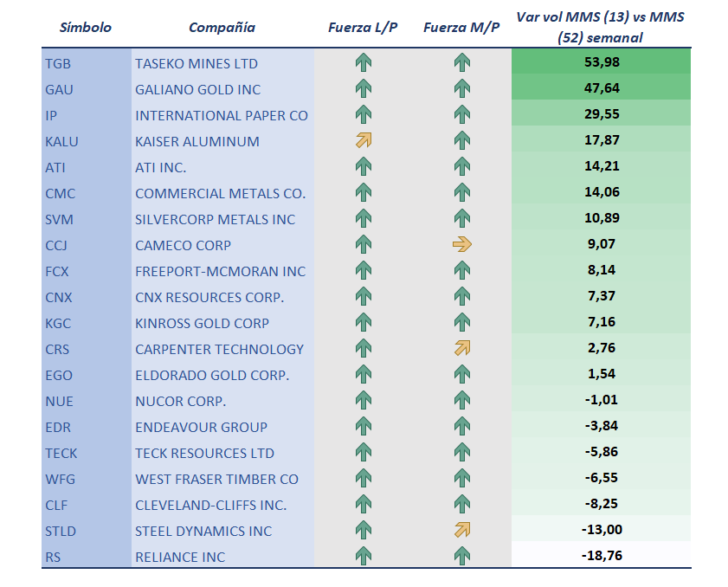Click Fuerza L/P arrow for Cleveland-Cliffs
Screen dimensions: 728x587
(x=364, y=505)
